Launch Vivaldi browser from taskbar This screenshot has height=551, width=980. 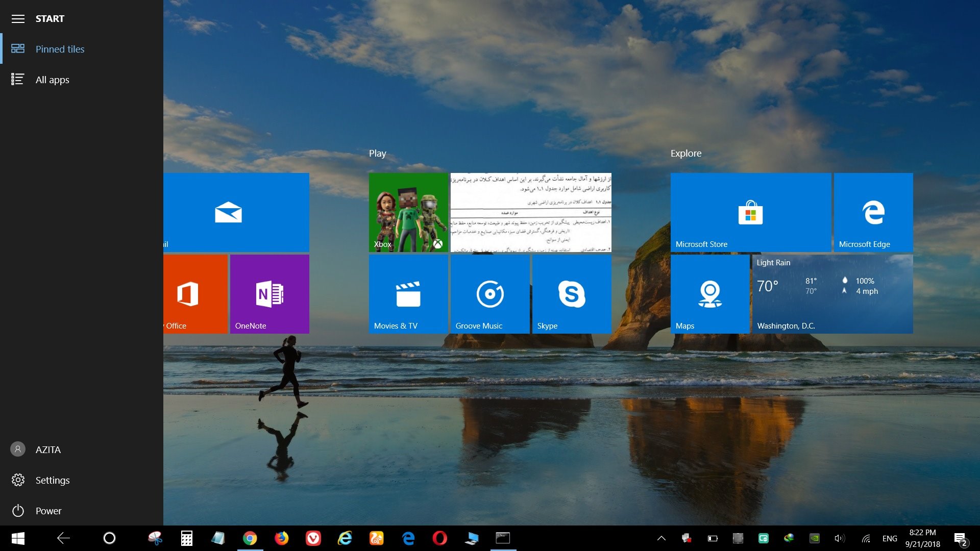[x=313, y=538]
